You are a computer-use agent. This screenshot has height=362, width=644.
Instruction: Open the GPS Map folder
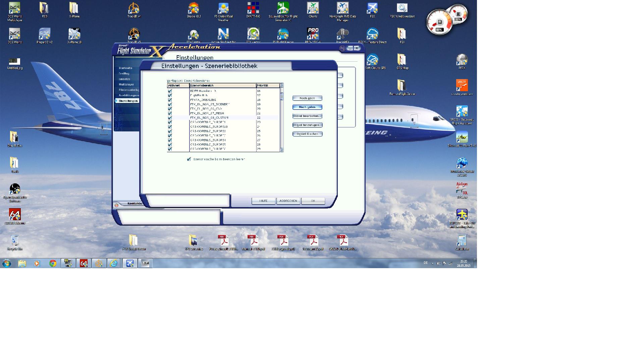click(x=402, y=61)
